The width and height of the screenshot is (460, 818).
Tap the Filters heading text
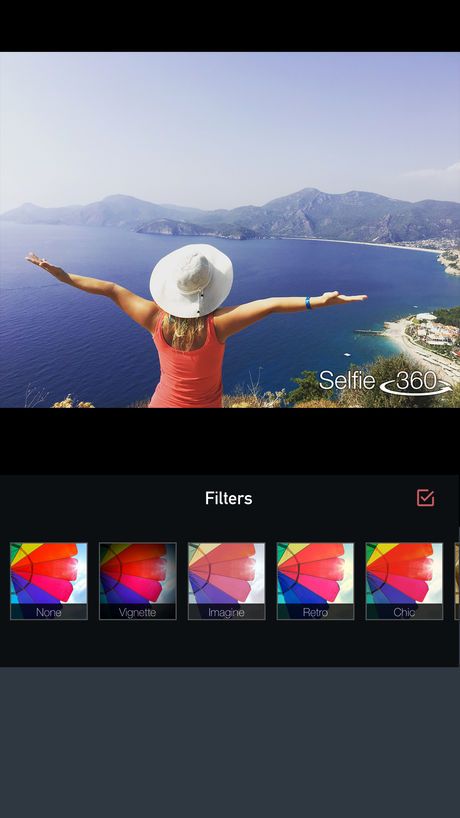228,498
